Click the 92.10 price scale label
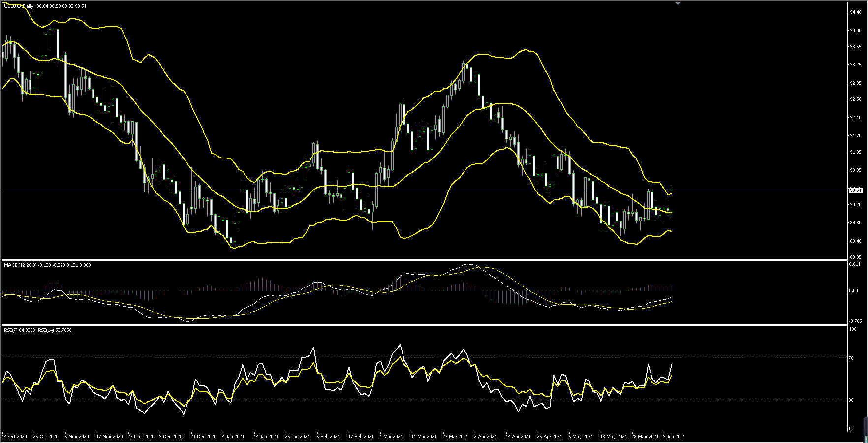The image size is (868, 443). click(x=855, y=118)
